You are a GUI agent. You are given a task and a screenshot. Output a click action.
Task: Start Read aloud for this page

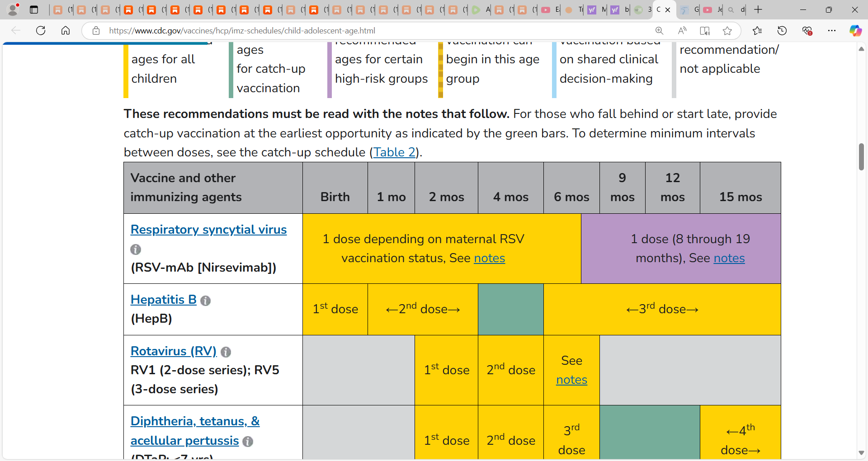pos(682,31)
